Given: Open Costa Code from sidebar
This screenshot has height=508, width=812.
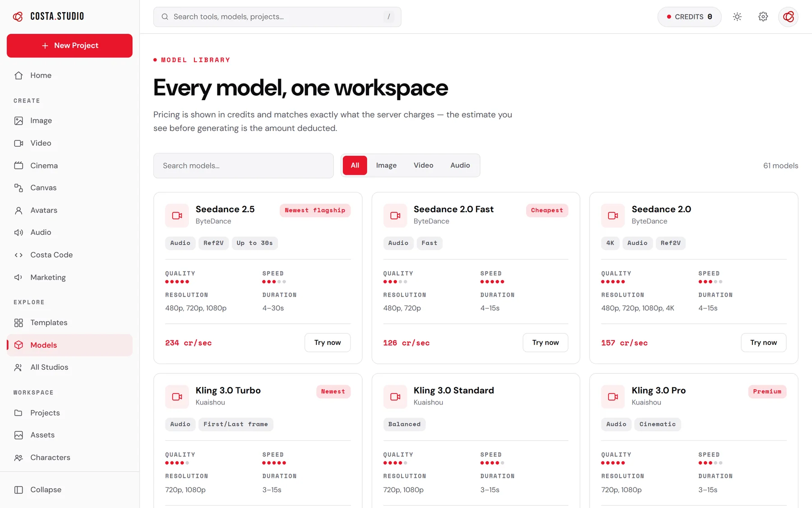Looking at the screenshot, I should [x=69, y=255].
